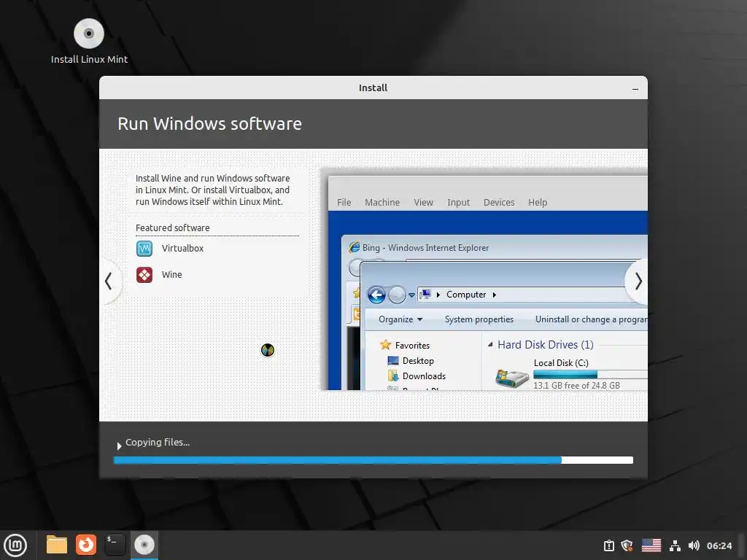Screen dimensions: 747x560
Task: Open the update manager shield tray icon
Action: coord(627,545)
